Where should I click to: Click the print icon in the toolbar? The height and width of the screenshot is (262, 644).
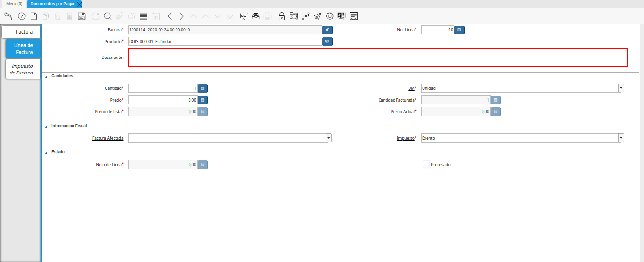(267, 16)
